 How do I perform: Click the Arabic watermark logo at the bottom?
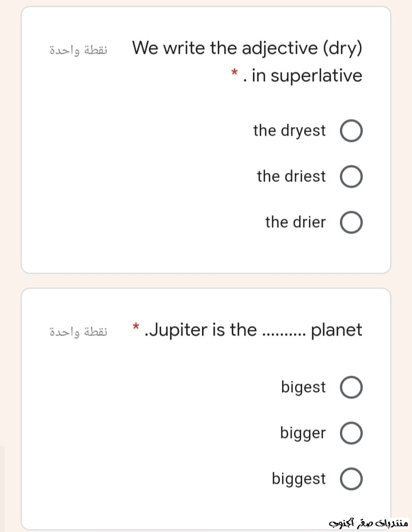pyautogui.click(x=369, y=523)
